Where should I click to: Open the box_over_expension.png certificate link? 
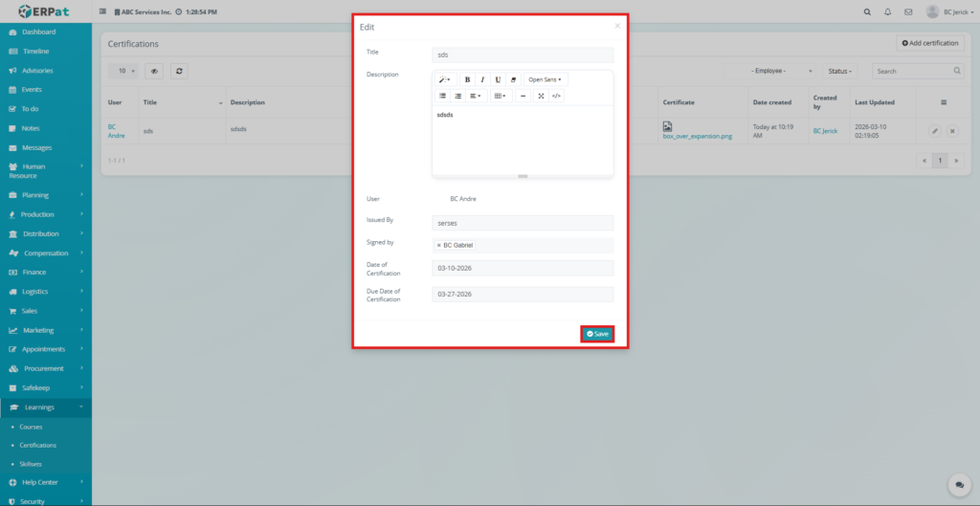[x=696, y=137]
